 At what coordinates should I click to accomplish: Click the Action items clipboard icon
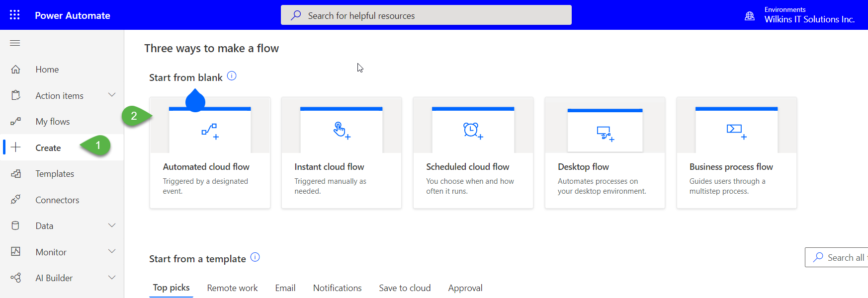click(16, 95)
